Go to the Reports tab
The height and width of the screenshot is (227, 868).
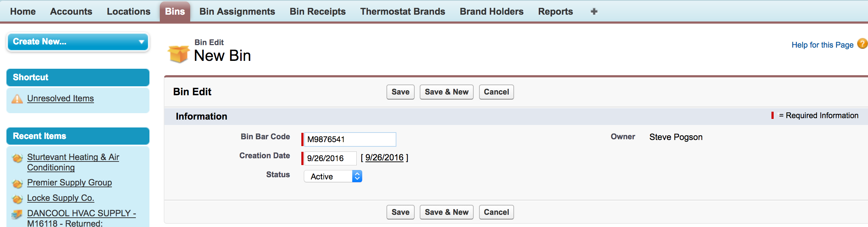pyautogui.click(x=555, y=11)
